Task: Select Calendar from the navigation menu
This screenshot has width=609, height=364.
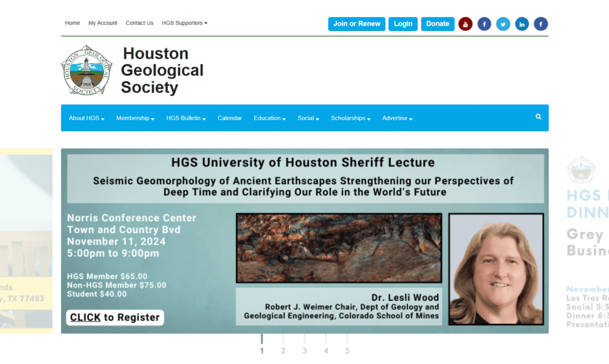Action: tap(230, 118)
